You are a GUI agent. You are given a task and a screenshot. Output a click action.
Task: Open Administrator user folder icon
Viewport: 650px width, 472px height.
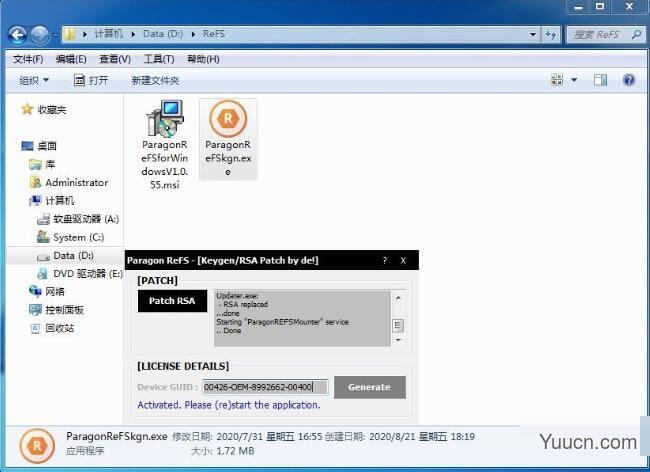pyautogui.click(x=35, y=182)
